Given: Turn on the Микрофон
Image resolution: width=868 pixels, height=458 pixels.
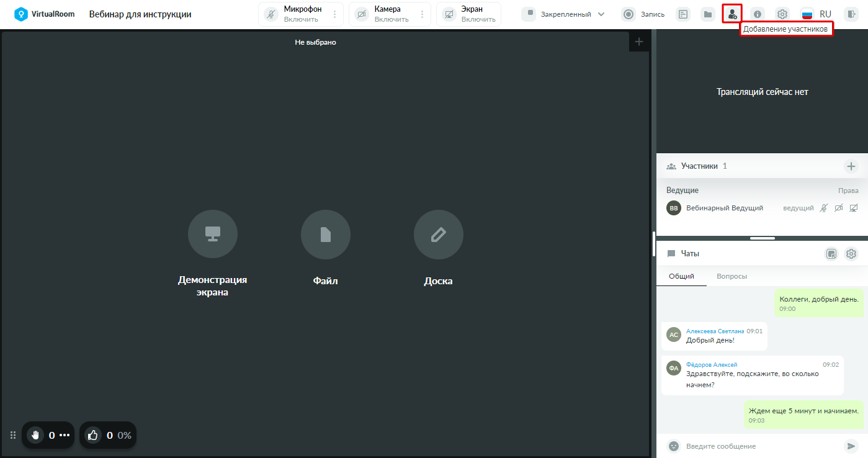Looking at the screenshot, I should 293,14.
